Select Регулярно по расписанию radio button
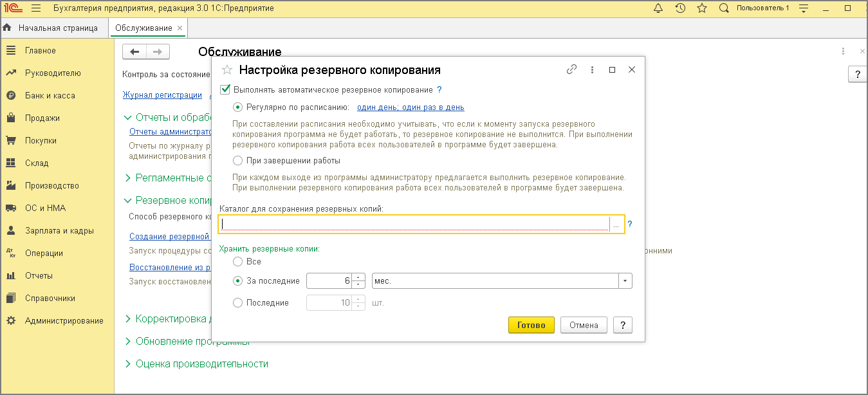This screenshot has height=395, width=868. 238,107
